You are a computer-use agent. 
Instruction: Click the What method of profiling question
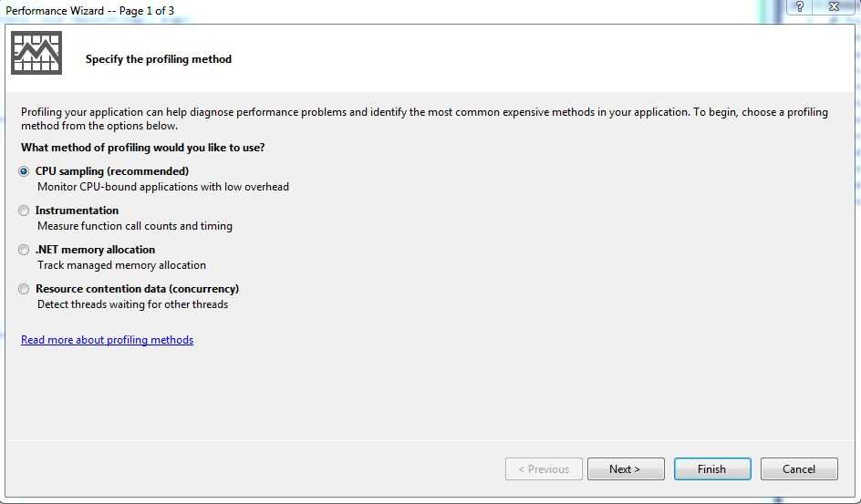point(143,148)
